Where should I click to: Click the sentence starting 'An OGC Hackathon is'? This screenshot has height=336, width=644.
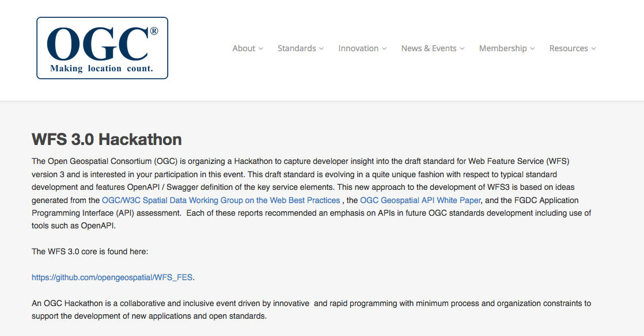pyautogui.click(x=311, y=310)
